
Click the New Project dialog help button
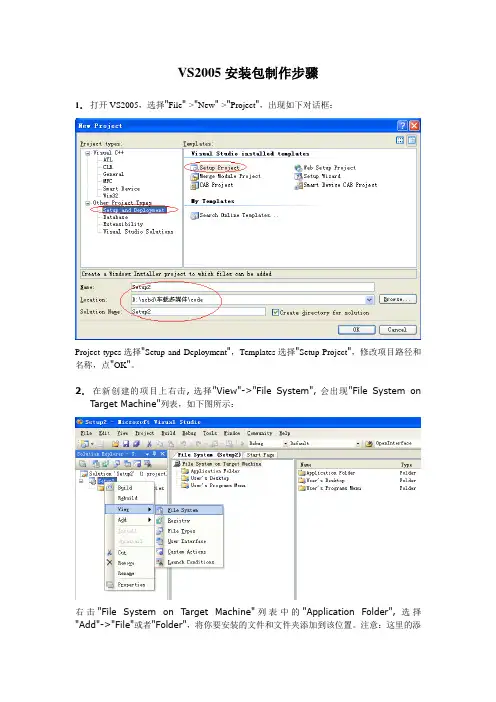click(x=402, y=125)
